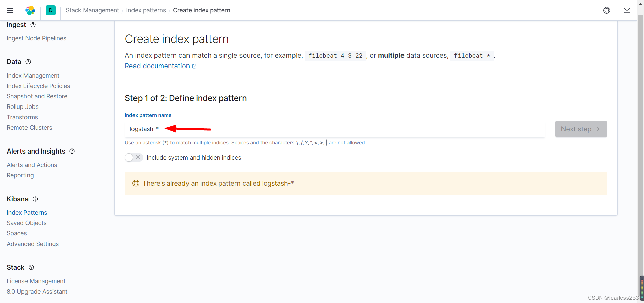Open Alerts and Actions
This screenshot has width=644, height=303.
click(x=32, y=165)
